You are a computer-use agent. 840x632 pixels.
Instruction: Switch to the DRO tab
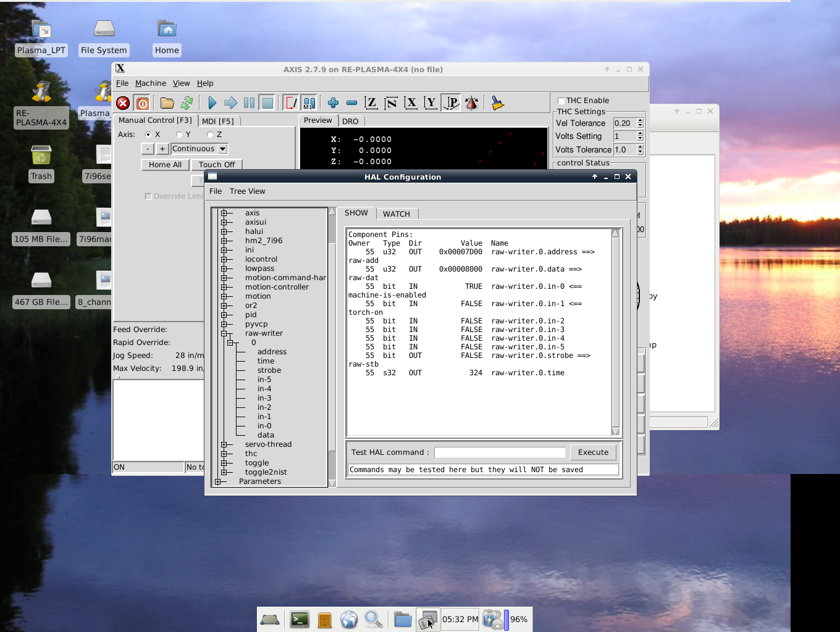(350, 121)
